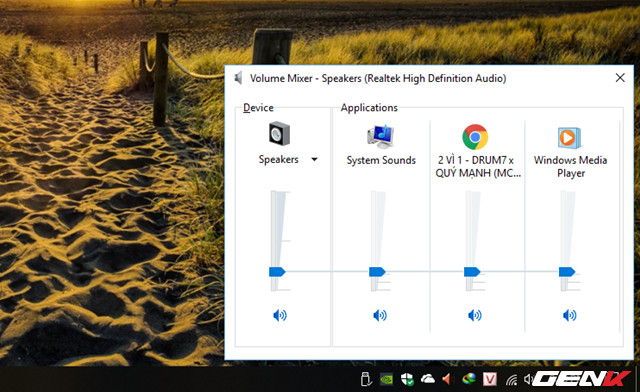Screen dimensions: 640x392
Task: Open Internet Download Manager tray icon
Action: 469,379
